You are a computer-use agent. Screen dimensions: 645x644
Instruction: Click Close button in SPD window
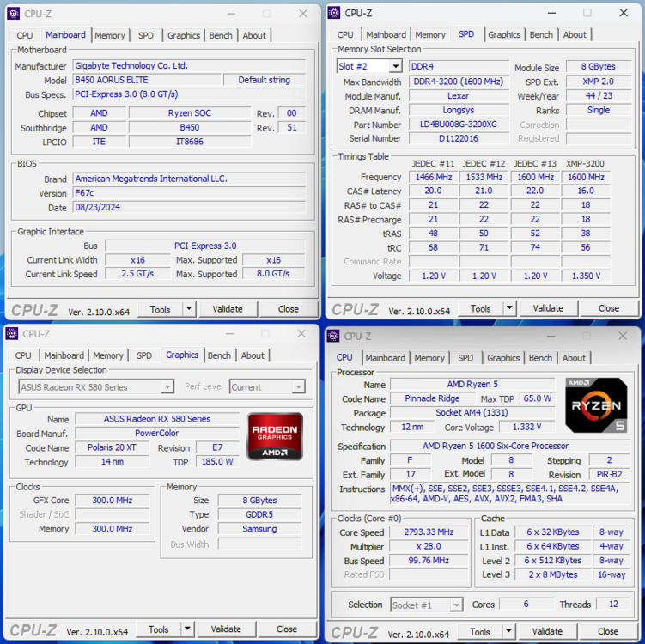[609, 308]
